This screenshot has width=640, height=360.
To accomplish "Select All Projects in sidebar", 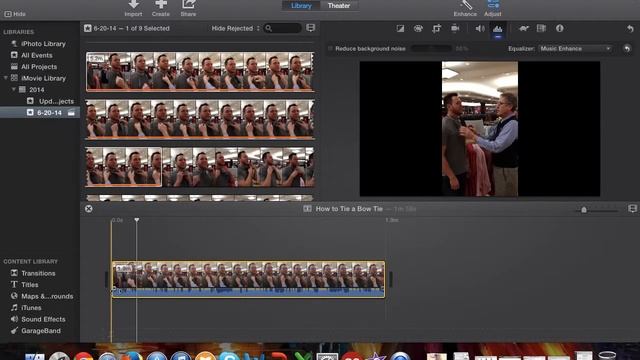I will pos(40,67).
